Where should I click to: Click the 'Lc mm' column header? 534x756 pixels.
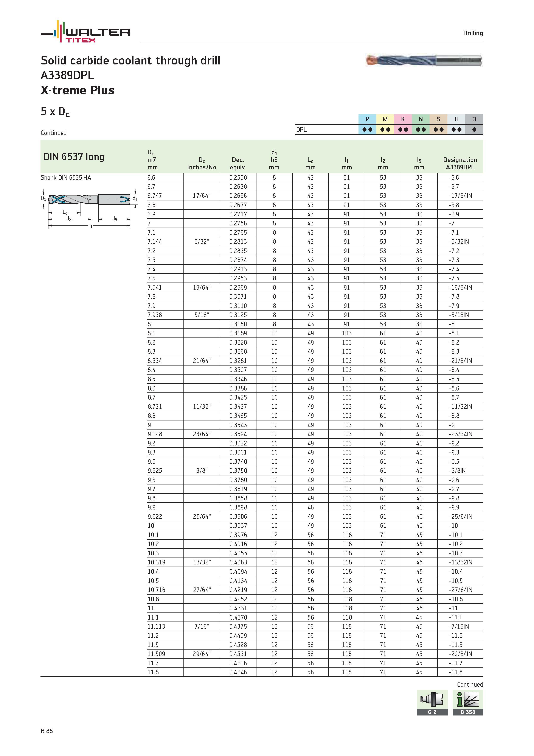tap(310, 164)
